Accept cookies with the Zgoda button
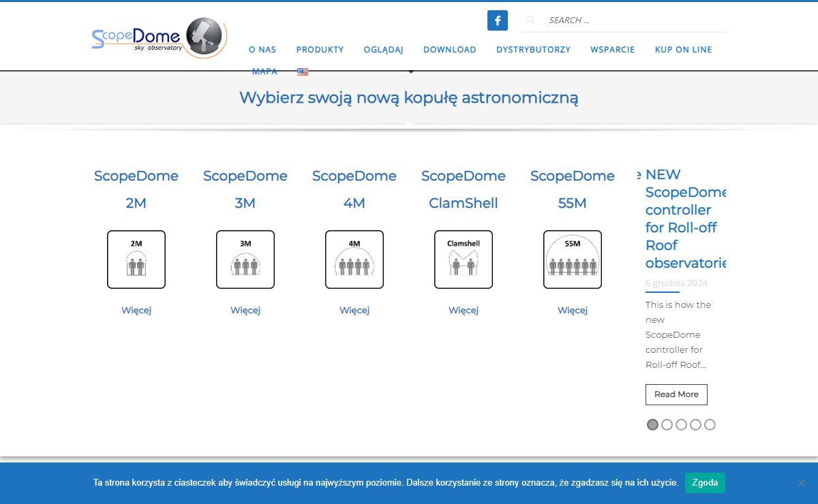Viewport: 818px width, 504px height. pyautogui.click(x=705, y=483)
